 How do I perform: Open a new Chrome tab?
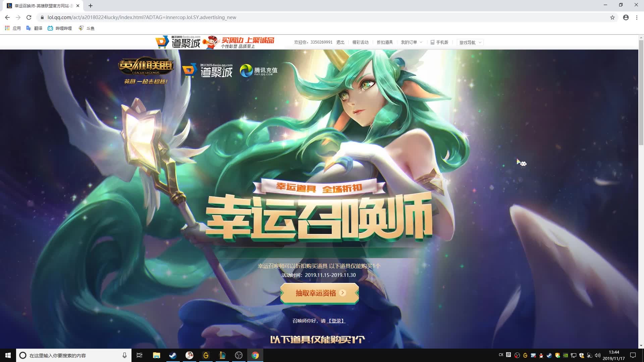click(x=91, y=6)
